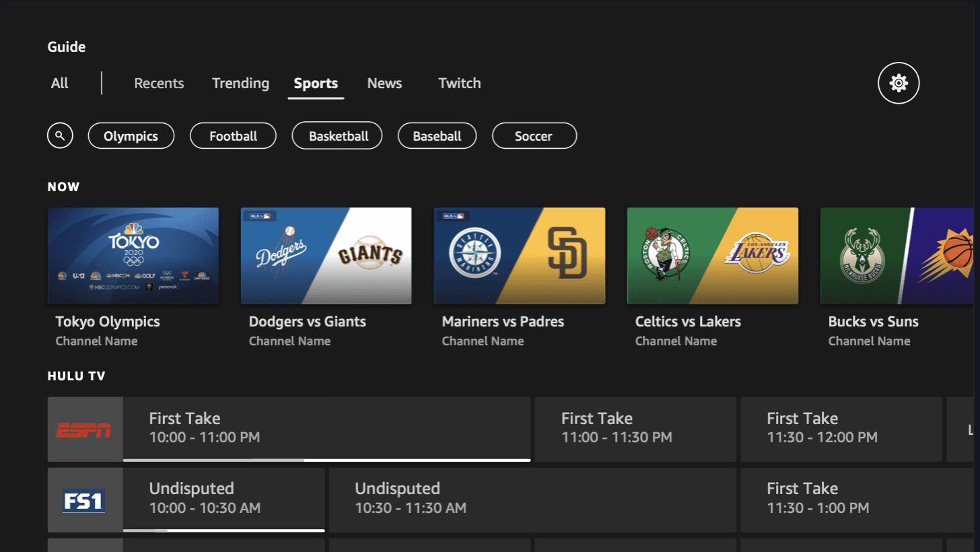
Task: Click the Dodgers vs Giants title text
Action: (308, 322)
